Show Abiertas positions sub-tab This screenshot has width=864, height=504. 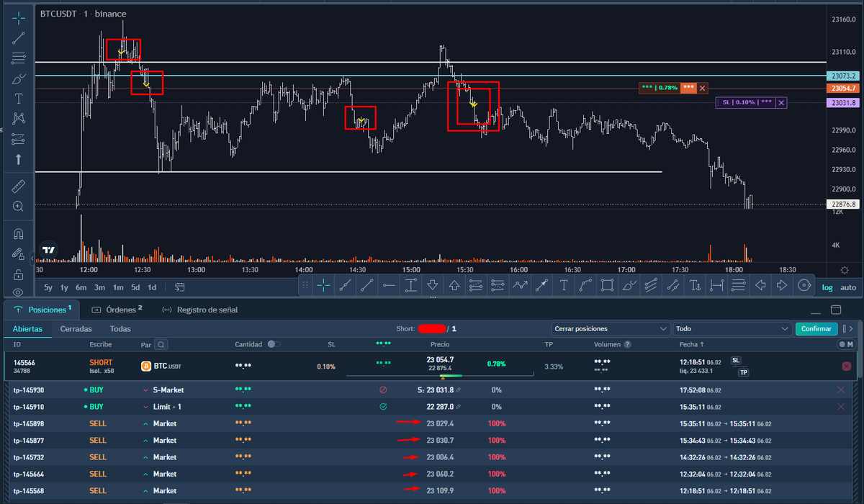(28, 328)
